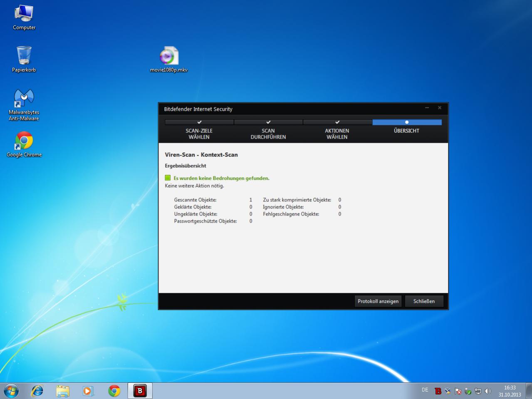Image resolution: width=532 pixels, height=399 pixels.
Task: Click the VirtualBox tray icon
Action: point(448,391)
